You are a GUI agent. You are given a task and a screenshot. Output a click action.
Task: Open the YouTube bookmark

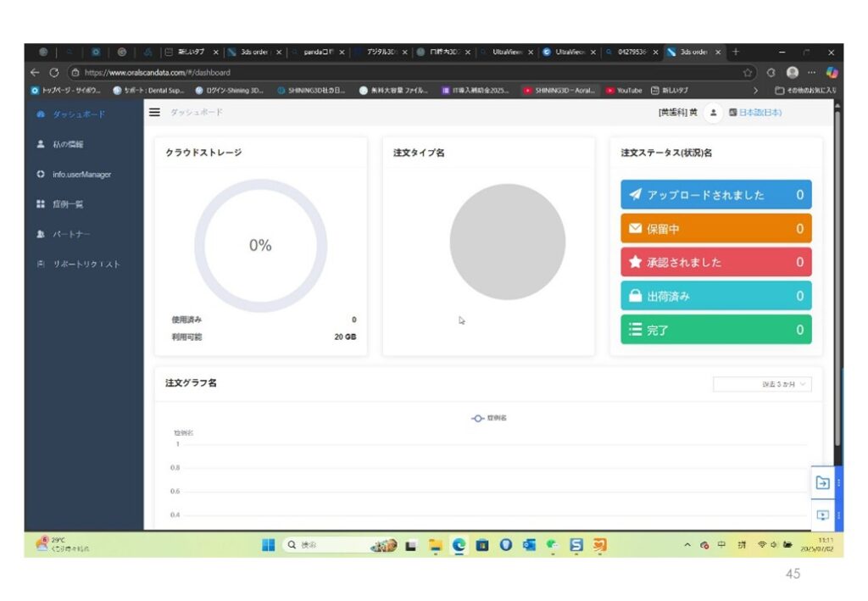click(x=623, y=90)
